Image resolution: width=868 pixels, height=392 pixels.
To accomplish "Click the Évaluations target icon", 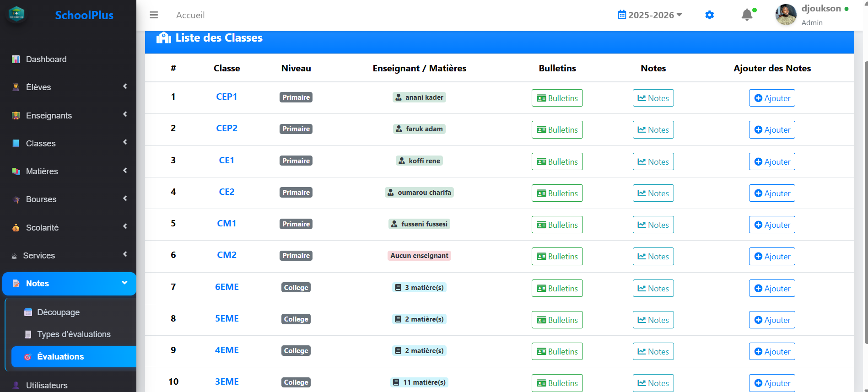I will [28, 357].
